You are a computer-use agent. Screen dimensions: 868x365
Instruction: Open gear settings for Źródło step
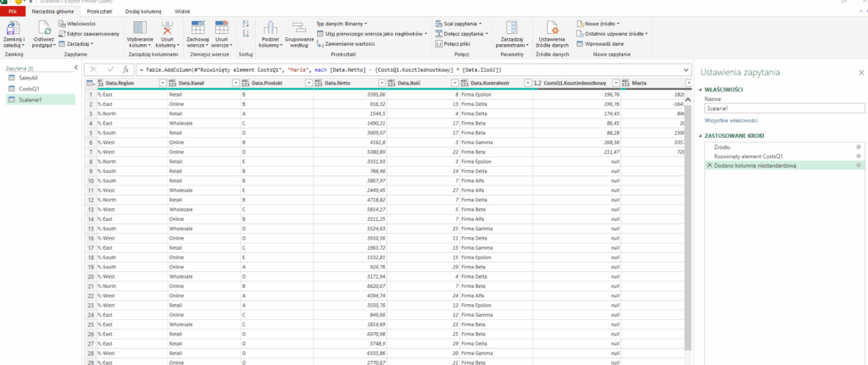coord(859,147)
